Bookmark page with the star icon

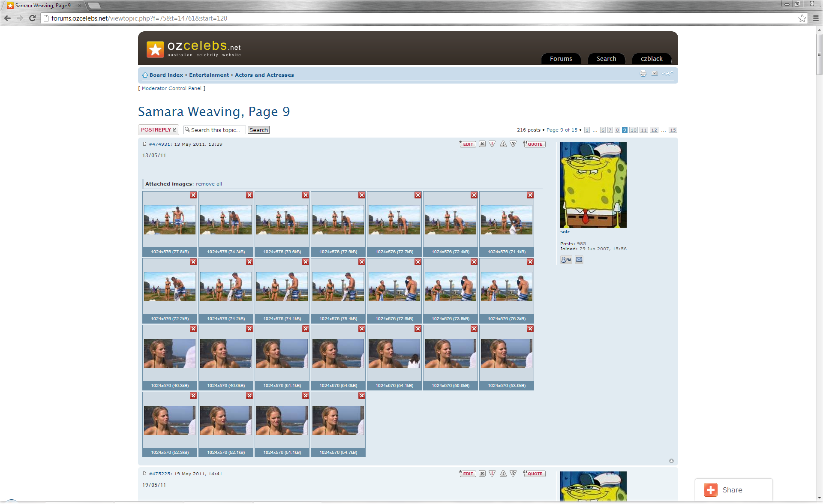tap(802, 18)
